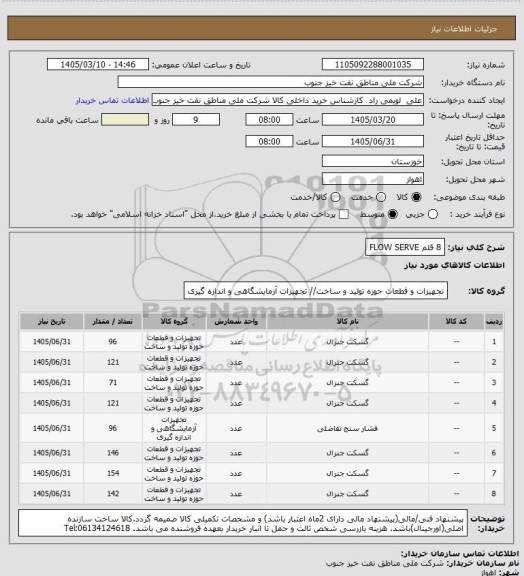The width and height of the screenshot is (524, 576).
Task: Click the عدد unit cell in row 2
Action: [x=236, y=362]
